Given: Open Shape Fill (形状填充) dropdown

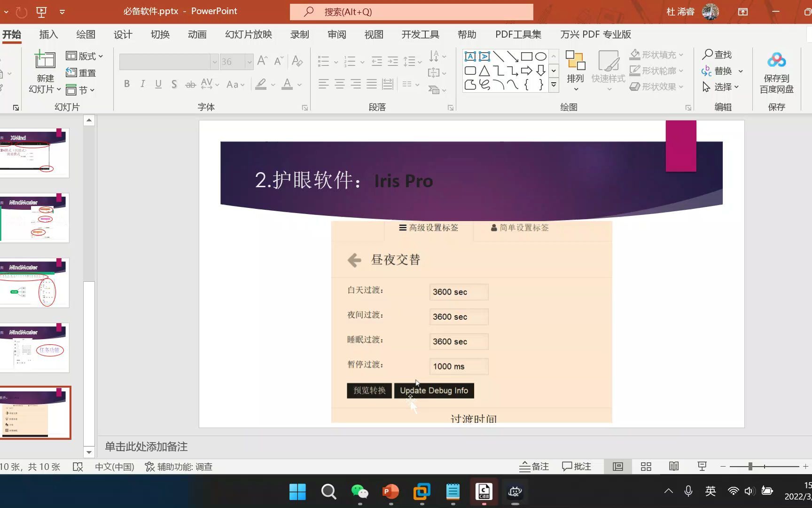Looking at the screenshot, I should pos(656,55).
